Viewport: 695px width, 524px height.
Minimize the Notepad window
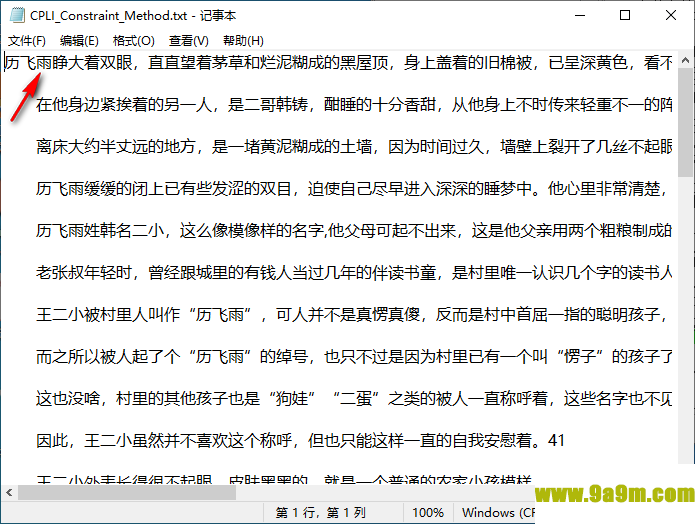pyautogui.click(x=580, y=15)
